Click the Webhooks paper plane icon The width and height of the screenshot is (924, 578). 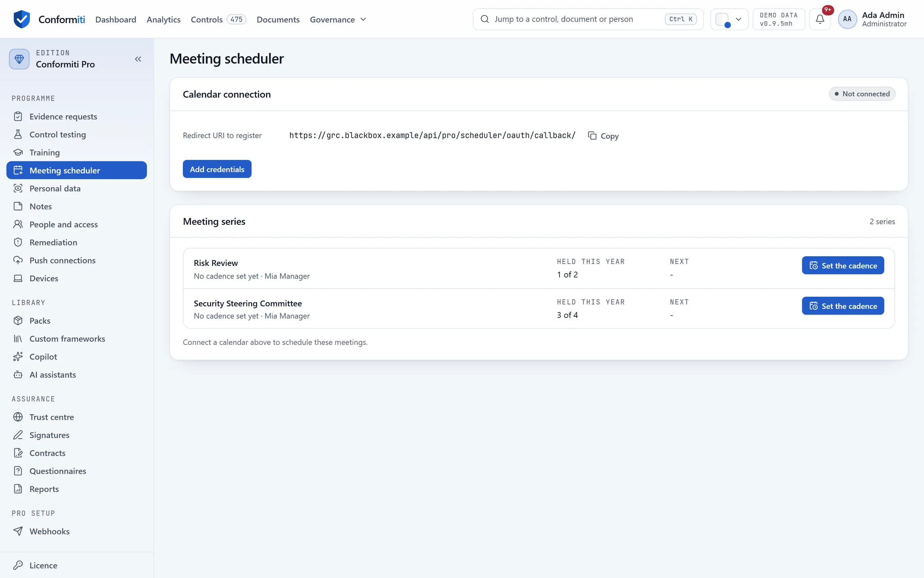click(18, 531)
